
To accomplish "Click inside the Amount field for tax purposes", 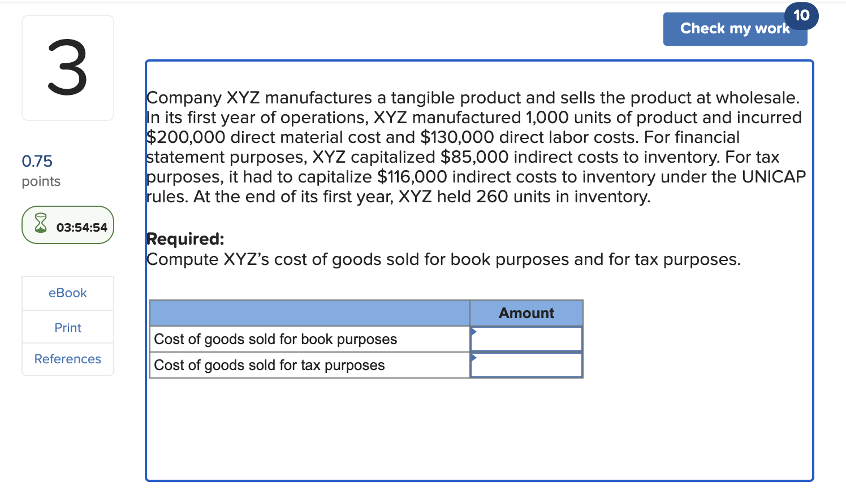I will (x=529, y=365).
